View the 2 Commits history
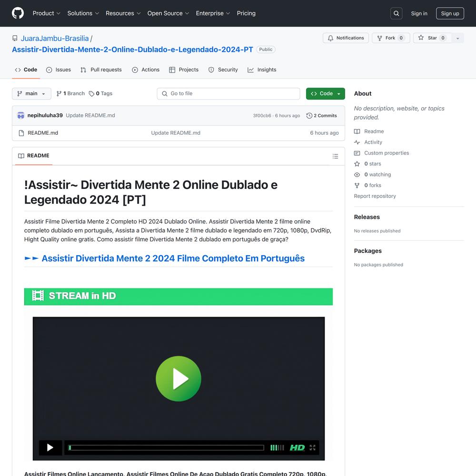The height and width of the screenshot is (476, 476). [x=321, y=116]
